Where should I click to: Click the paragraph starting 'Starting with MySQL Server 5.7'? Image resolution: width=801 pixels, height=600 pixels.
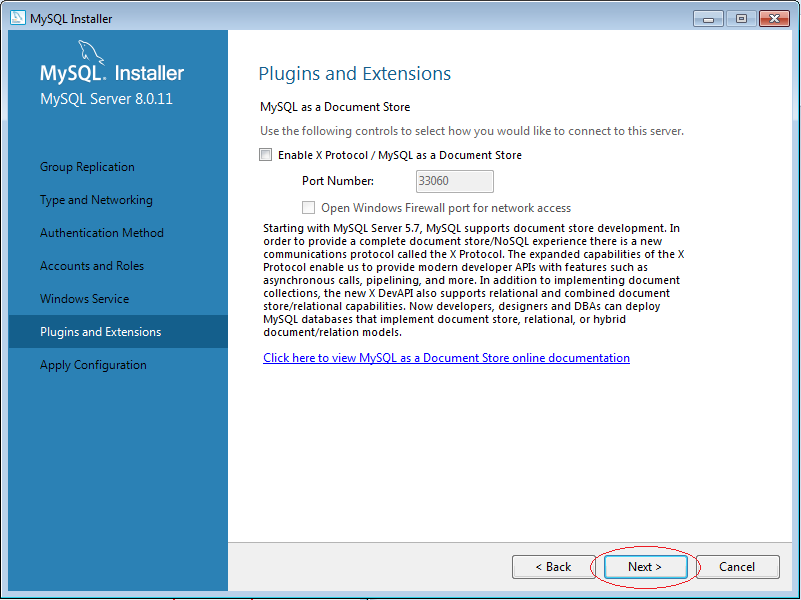[x=474, y=280]
